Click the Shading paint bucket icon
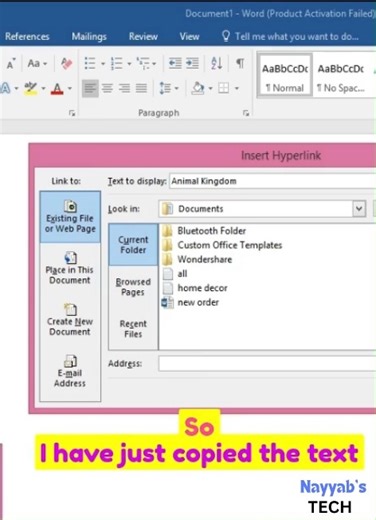This screenshot has width=376, height=520. click(198, 88)
